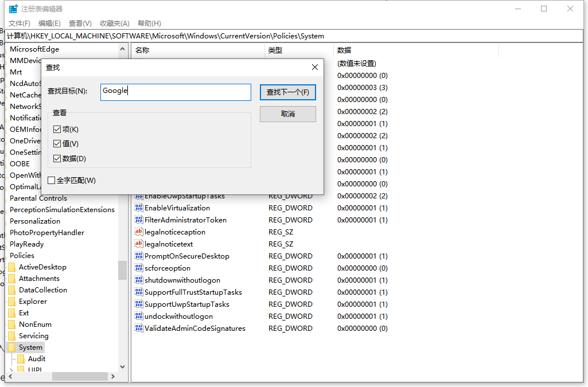
Task: Click the REG_SZ type of legalnoticetext
Action: (281, 244)
